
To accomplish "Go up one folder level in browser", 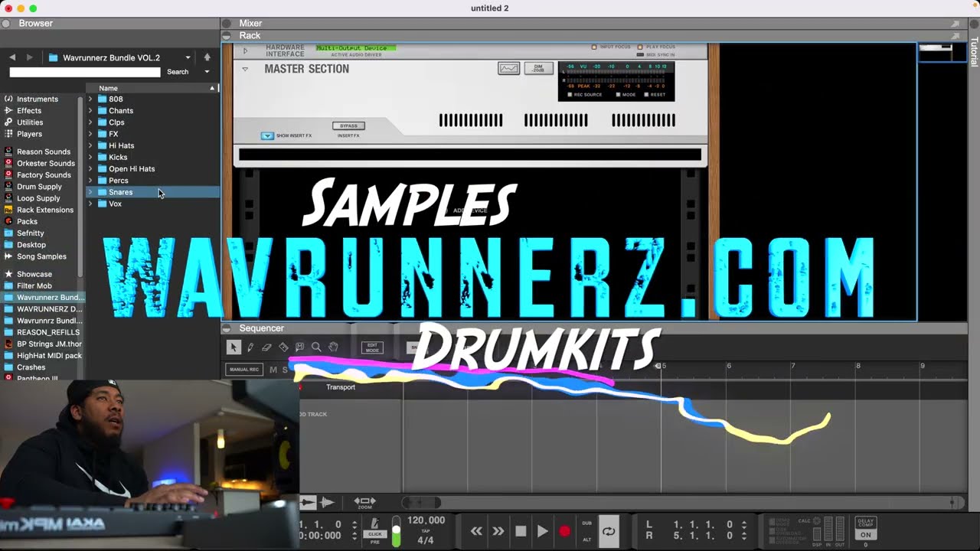I will pyautogui.click(x=207, y=57).
